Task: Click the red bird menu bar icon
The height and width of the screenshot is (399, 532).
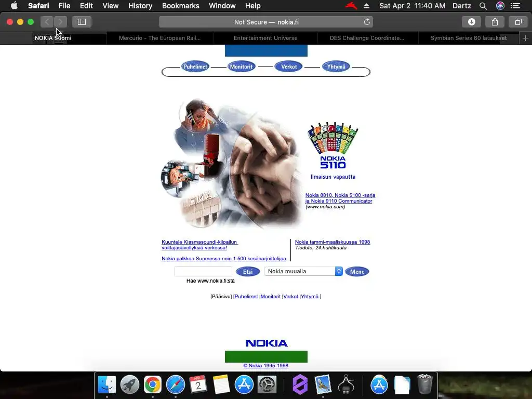Action: point(351,6)
